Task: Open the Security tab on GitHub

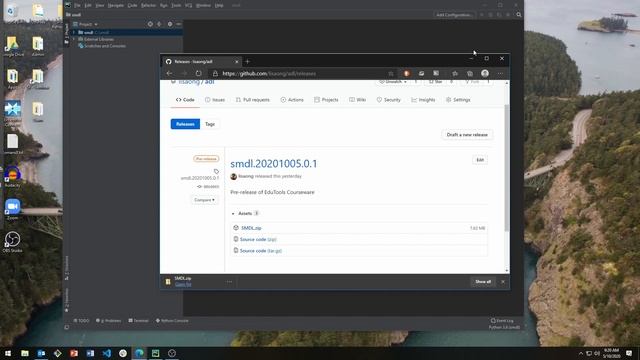Action: (x=389, y=100)
